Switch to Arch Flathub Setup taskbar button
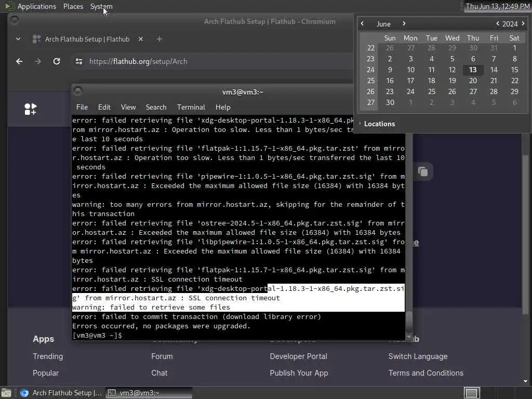This screenshot has width=532, height=399. click(x=61, y=393)
